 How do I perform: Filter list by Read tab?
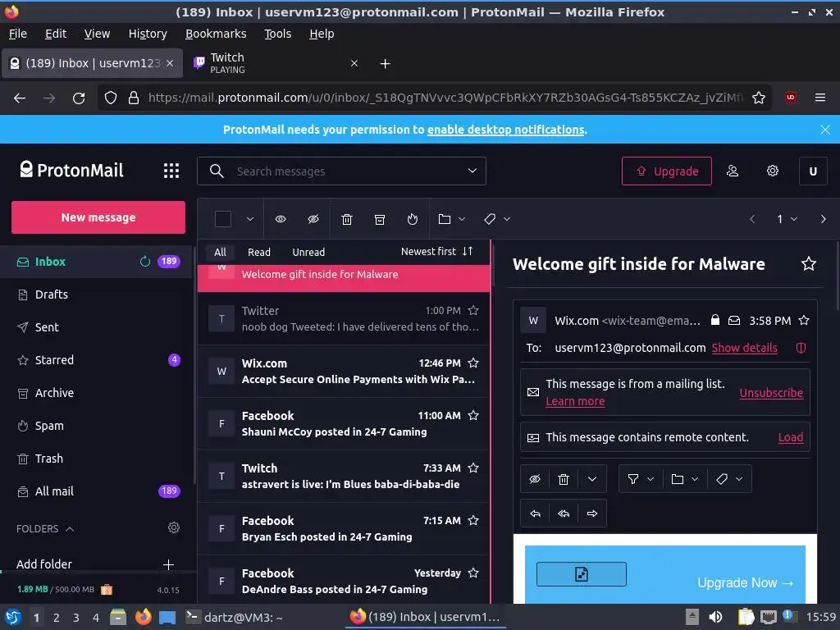tap(258, 252)
